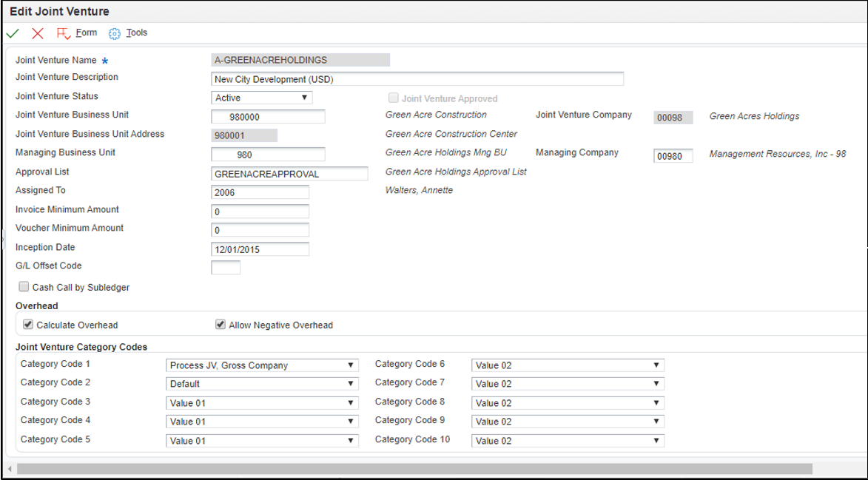
Task: Open Category Code 6 dropdown
Action: coord(568,365)
